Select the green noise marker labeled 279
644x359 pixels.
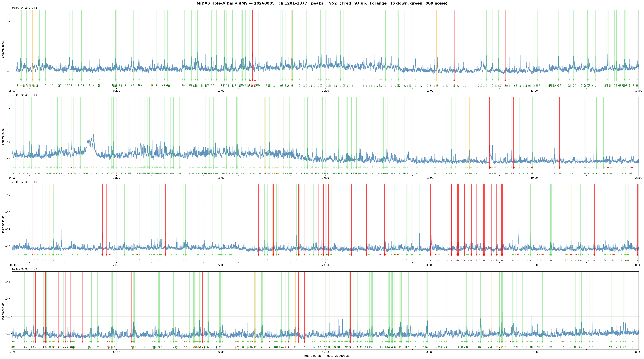102,167
